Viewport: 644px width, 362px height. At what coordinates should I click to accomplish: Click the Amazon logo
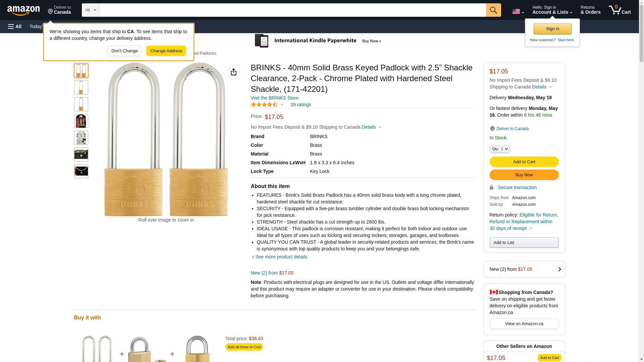[x=23, y=10]
